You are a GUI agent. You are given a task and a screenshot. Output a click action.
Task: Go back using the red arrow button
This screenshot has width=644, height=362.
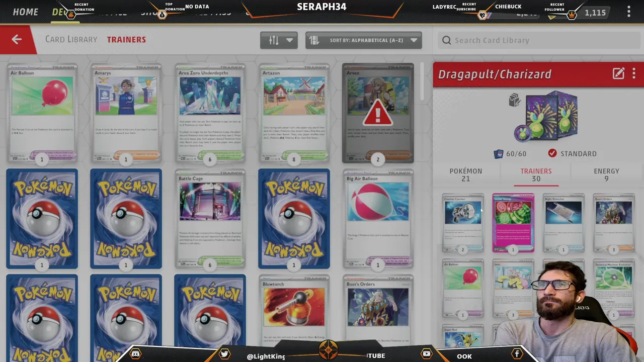point(17,39)
